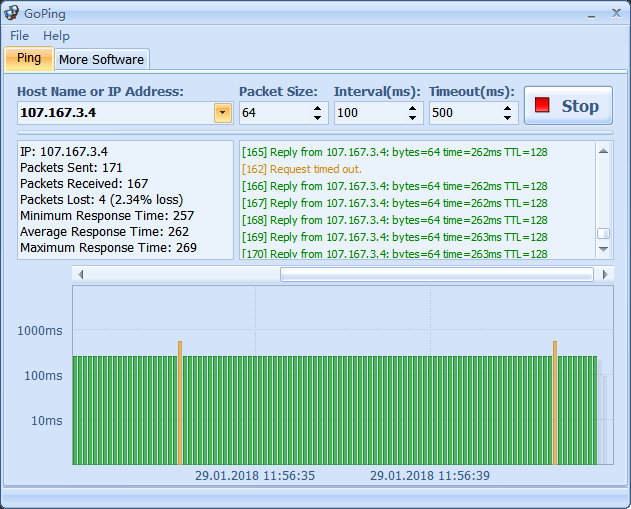631x509 pixels.
Task: Increase Packet Size with the up arrow
Action: 318,108
